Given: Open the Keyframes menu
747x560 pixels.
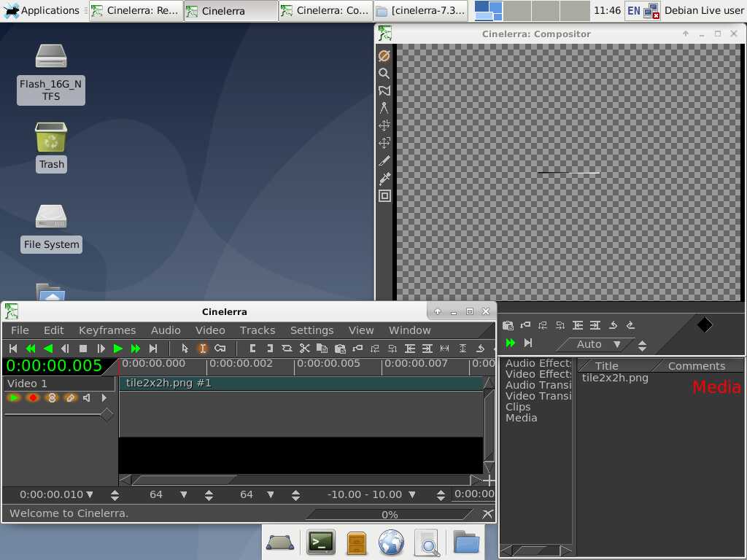Looking at the screenshot, I should point(107,330).
